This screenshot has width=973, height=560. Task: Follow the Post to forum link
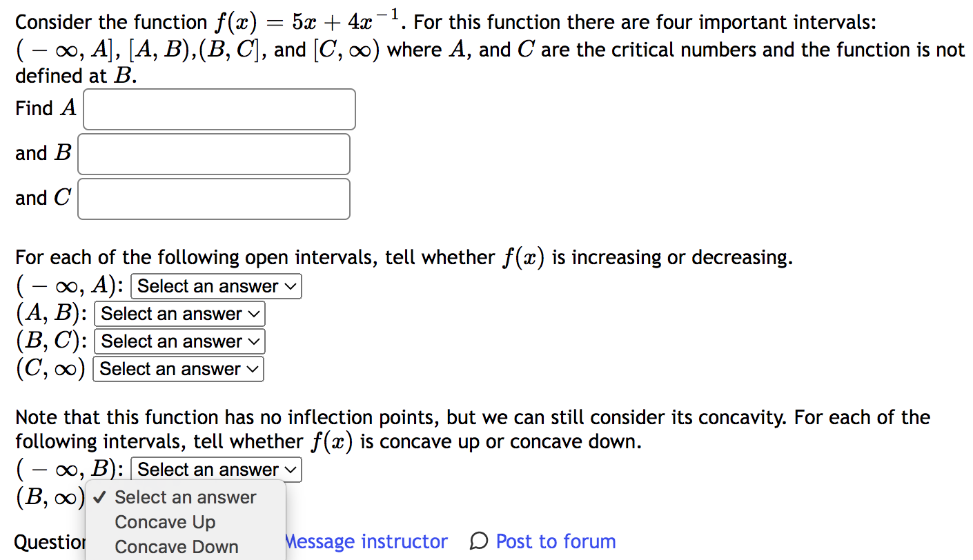555,541
